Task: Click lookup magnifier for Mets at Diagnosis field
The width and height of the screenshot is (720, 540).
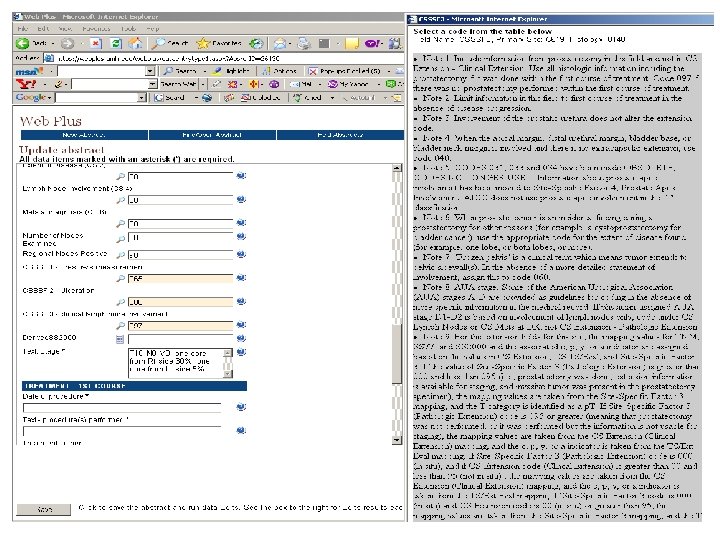Action: point(121,223)
